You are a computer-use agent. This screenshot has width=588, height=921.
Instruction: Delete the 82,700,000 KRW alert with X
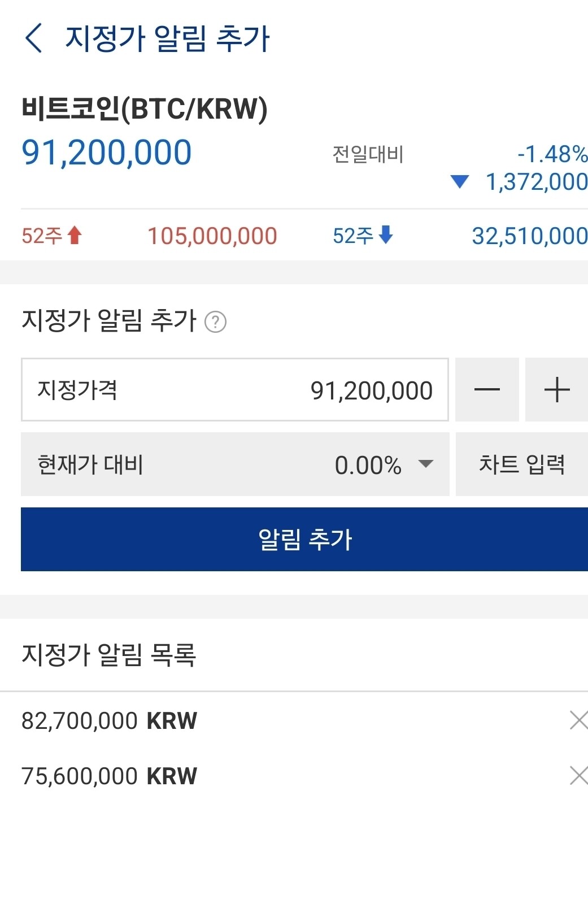[x=577, y=720]
